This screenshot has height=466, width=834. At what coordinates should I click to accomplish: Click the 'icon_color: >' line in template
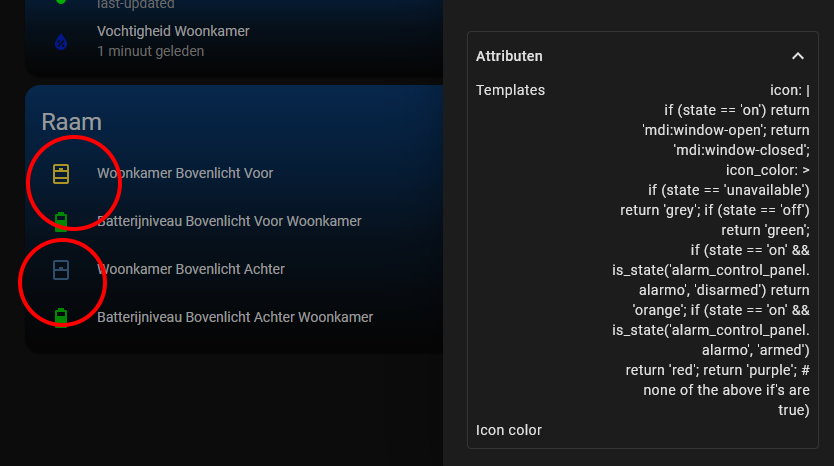pos(768,170)
